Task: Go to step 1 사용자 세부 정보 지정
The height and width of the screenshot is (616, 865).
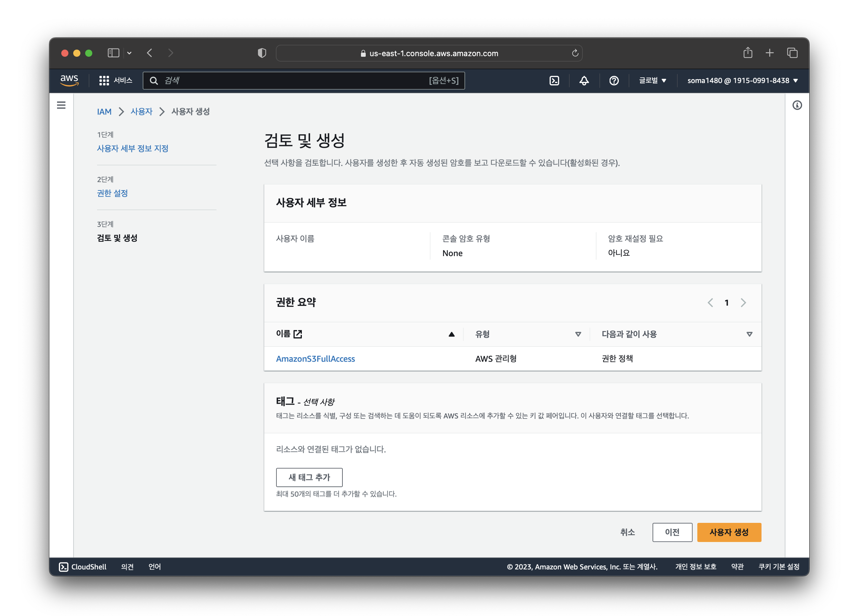Action: [x=132, y=148]
